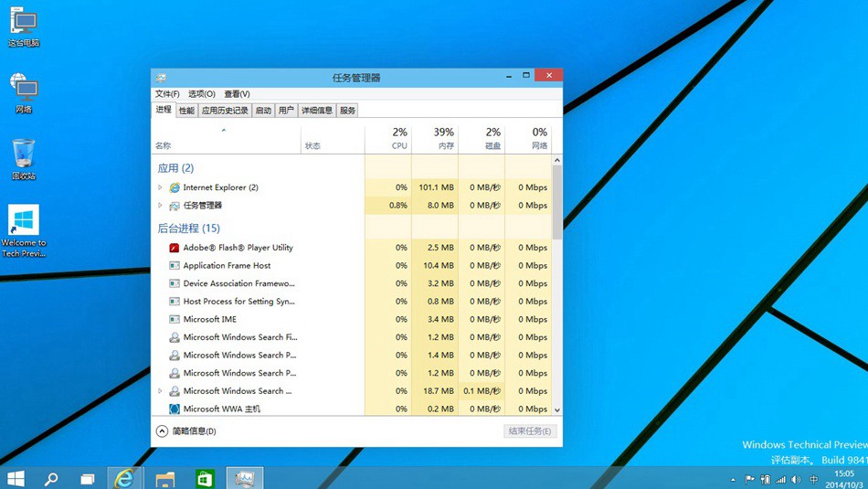Image resolution: width=868 pixels, height=489 pixels.
Task: Select the Microsoft Windows Search Fi... row
Action: coord(352,337)
